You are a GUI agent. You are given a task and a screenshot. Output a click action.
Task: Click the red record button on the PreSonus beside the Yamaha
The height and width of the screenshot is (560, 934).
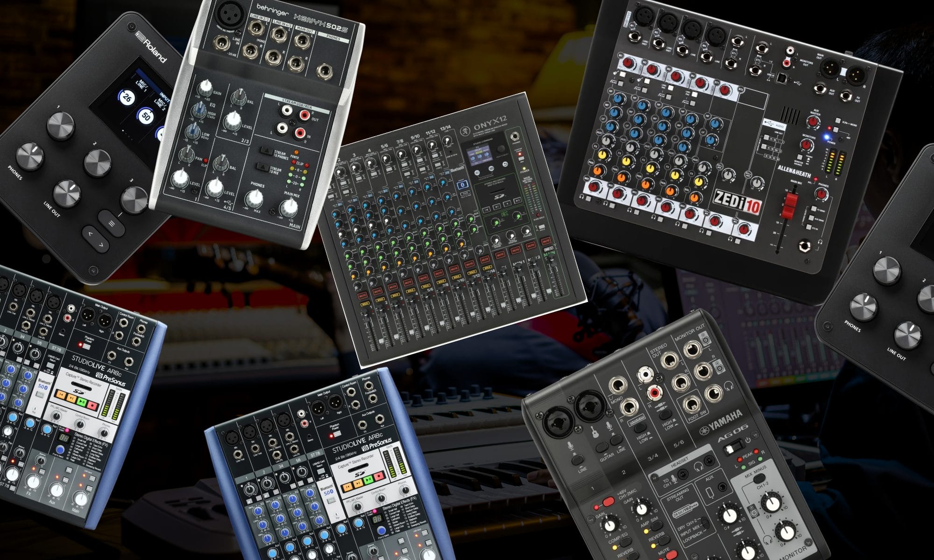click(x=379, y=476)
